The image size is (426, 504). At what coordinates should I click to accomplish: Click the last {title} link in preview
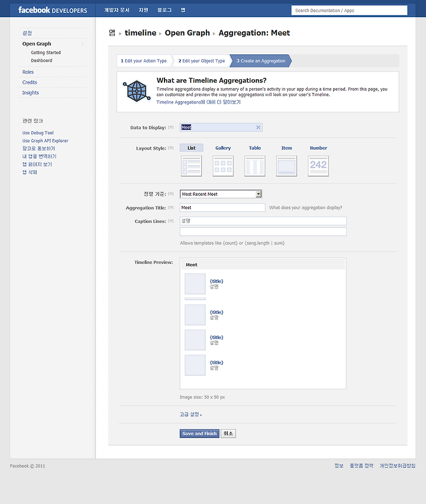(x=217, y=363)
